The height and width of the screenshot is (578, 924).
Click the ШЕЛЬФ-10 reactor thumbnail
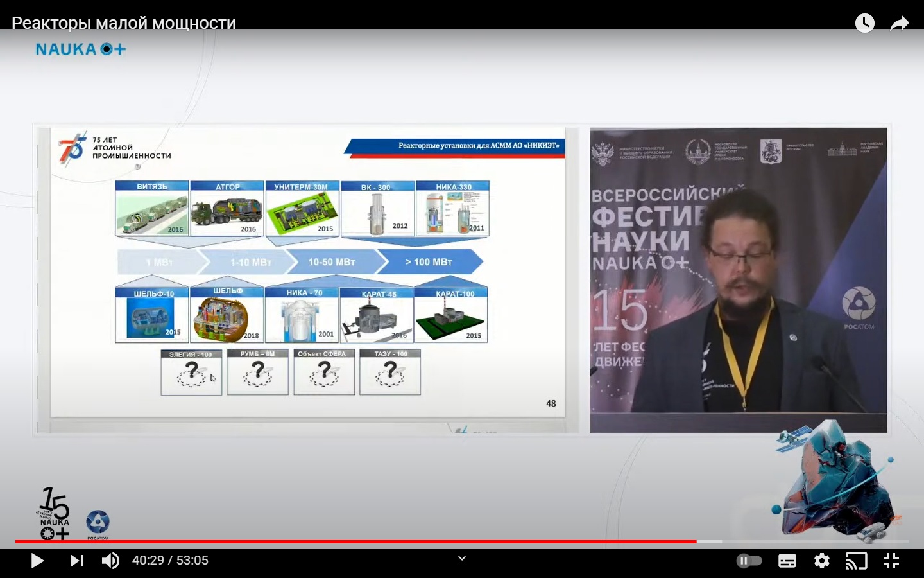pyautogui.click(x=152, y=315)
